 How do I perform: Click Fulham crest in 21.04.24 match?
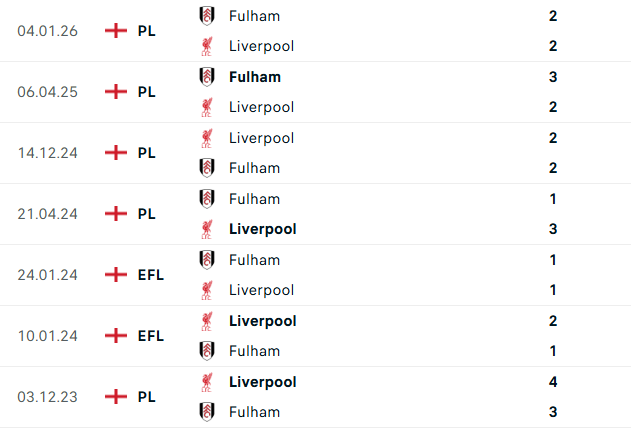207,199
